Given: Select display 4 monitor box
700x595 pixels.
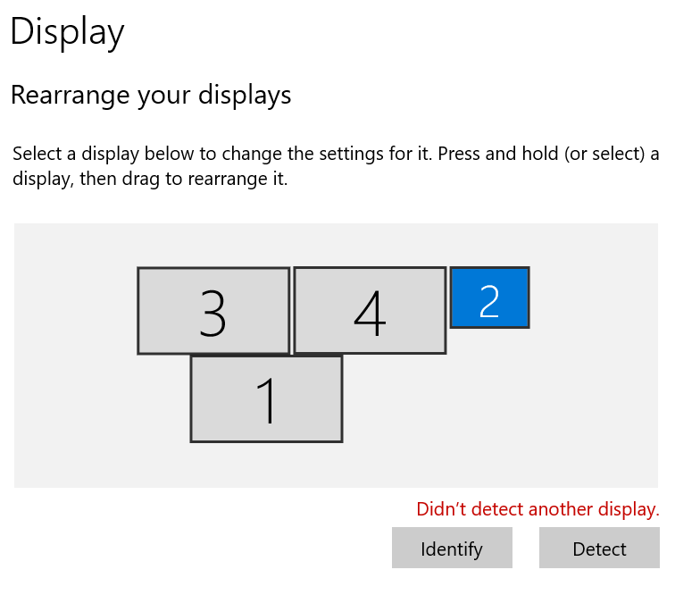Looking at the screenshot, I should [370, 311].
